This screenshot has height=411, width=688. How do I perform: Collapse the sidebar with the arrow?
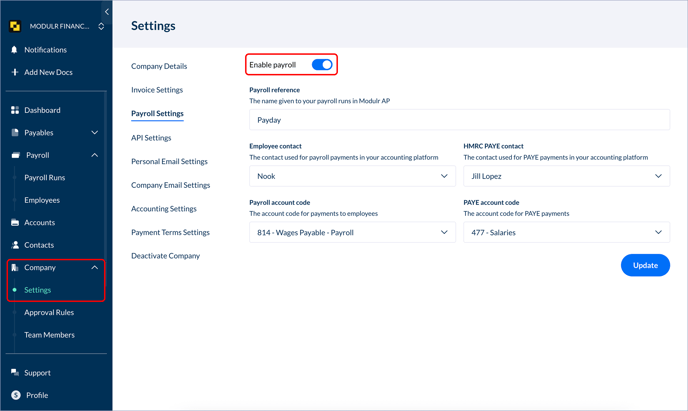coord(107,12)
